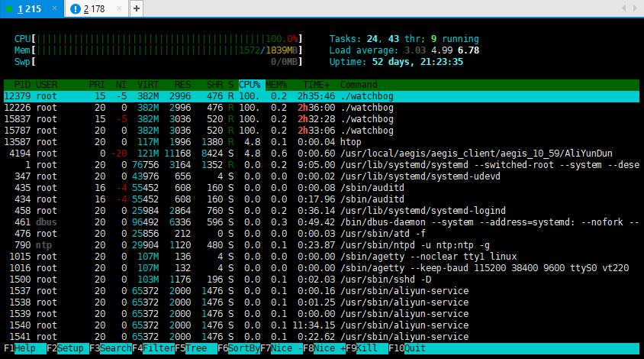Sort by the MEM% column header
The height and width of the screenshot is (359, 644).
276,85
